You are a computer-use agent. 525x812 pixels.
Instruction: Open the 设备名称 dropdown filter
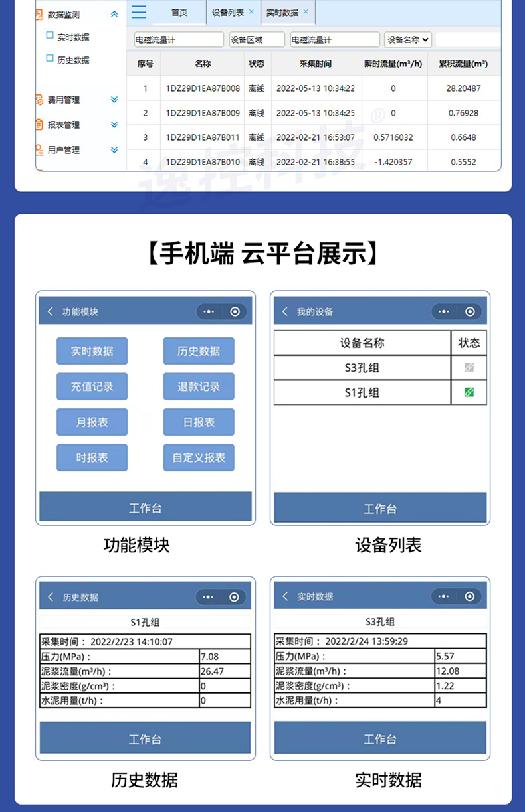pyautogui.click(x=408, y=40)
